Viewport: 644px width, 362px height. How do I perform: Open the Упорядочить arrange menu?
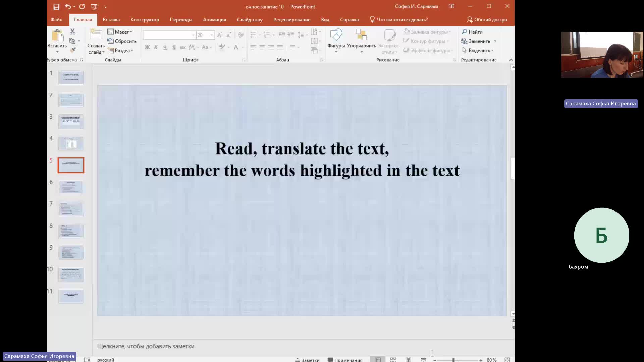click(x=361, y=41)
